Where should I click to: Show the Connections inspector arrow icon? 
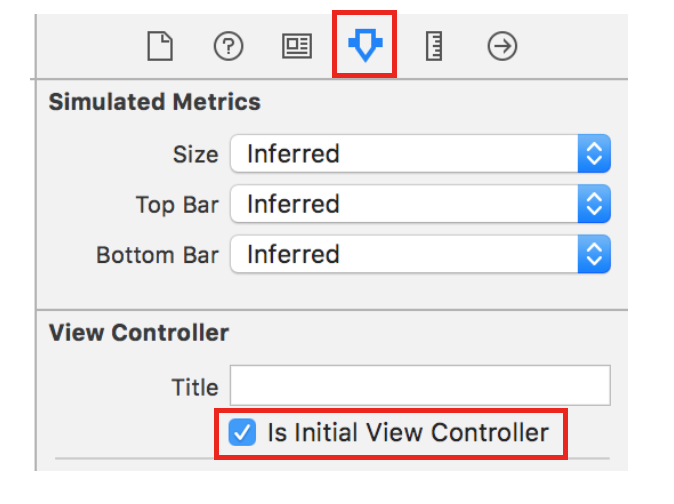502,46
